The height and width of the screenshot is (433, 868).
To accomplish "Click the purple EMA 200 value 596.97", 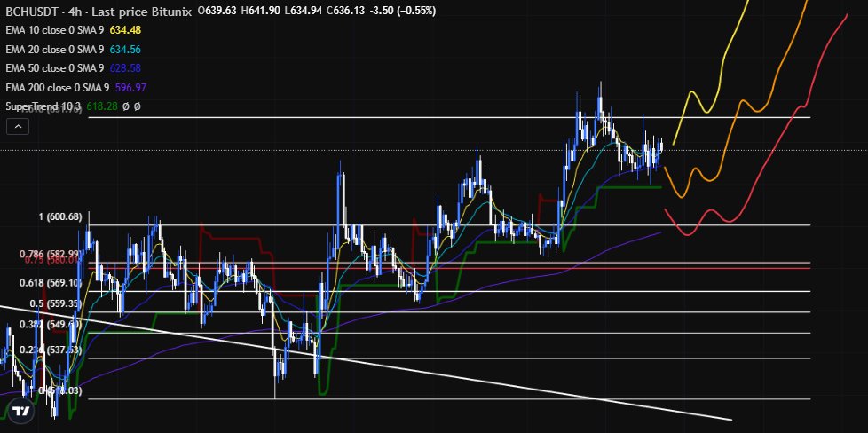I will (130, 88).
